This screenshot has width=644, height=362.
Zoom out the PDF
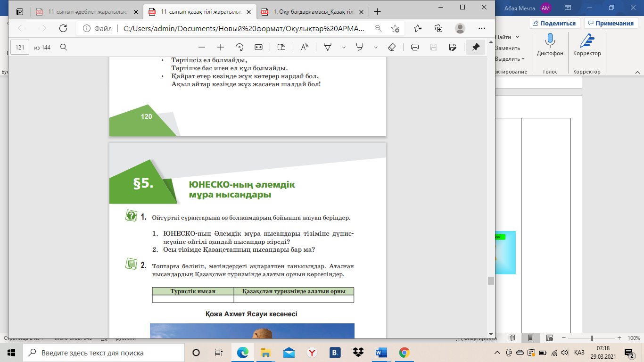pos(202,47)
